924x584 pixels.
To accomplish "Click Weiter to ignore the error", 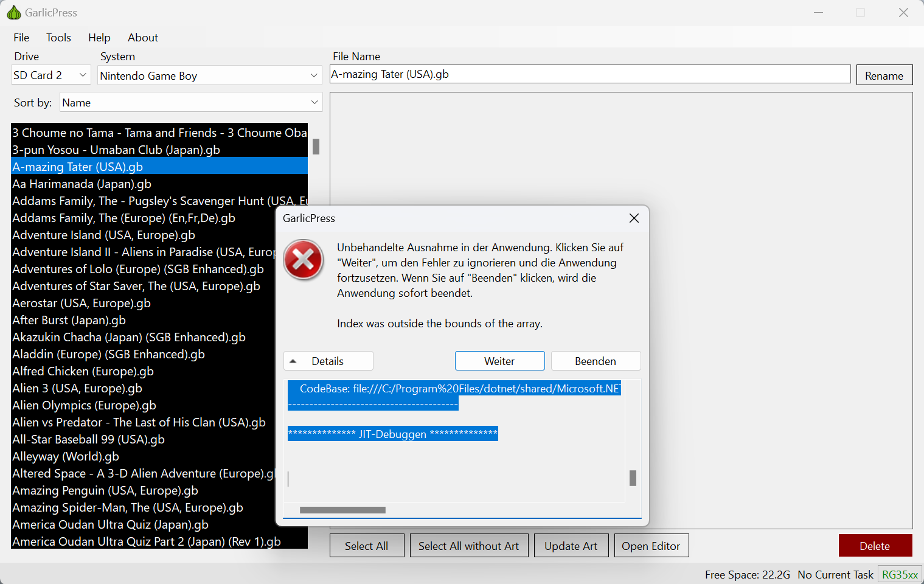I will coord(499,360).
